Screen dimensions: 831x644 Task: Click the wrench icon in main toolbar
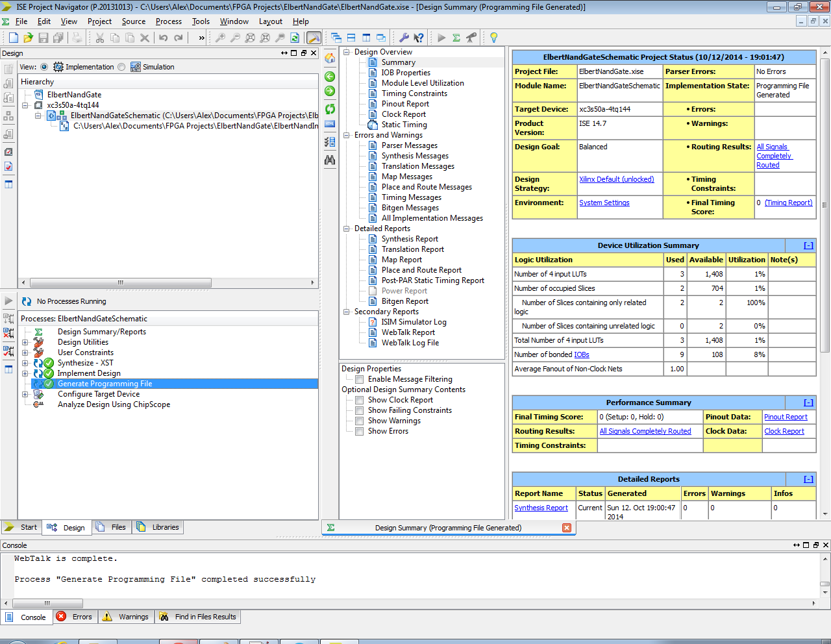(404, 38)
